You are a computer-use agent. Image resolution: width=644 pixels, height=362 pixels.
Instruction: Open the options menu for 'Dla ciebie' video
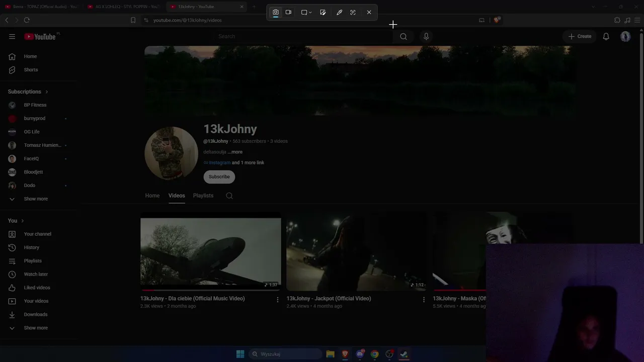[x=277, y=300]
